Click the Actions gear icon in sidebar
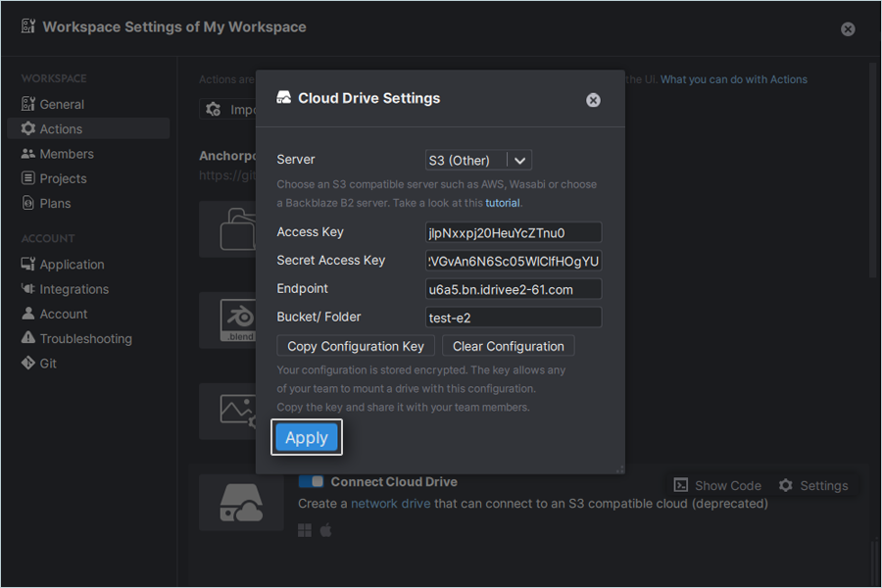 click(x=28, y=128)
